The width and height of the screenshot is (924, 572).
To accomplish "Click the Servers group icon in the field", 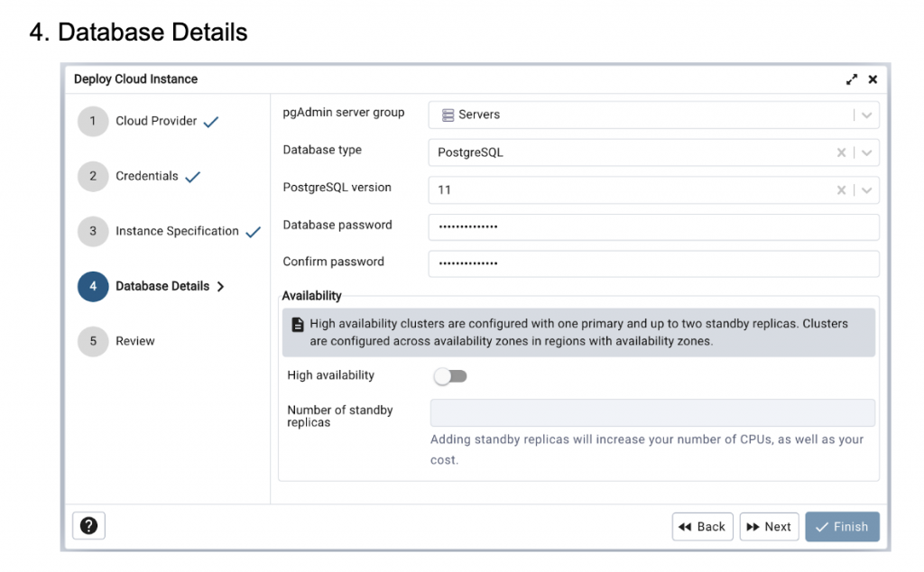I will pyautogui.click(x=448, y=115).
